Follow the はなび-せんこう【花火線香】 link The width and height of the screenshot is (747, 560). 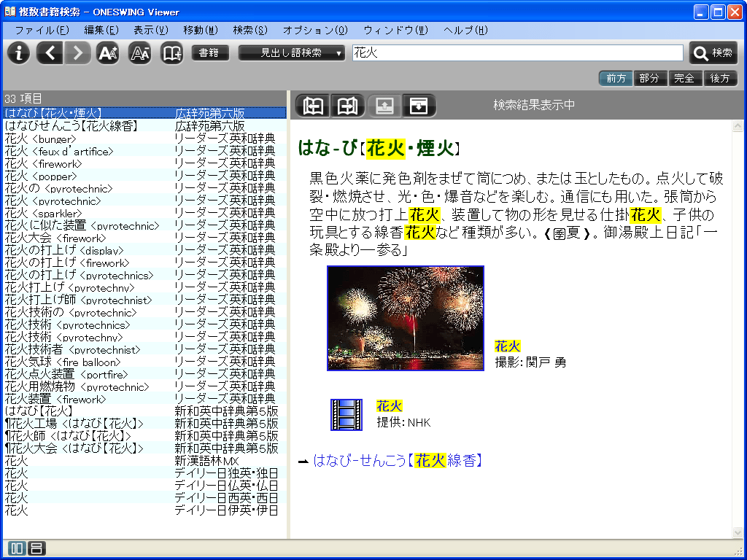click(398, 461)
